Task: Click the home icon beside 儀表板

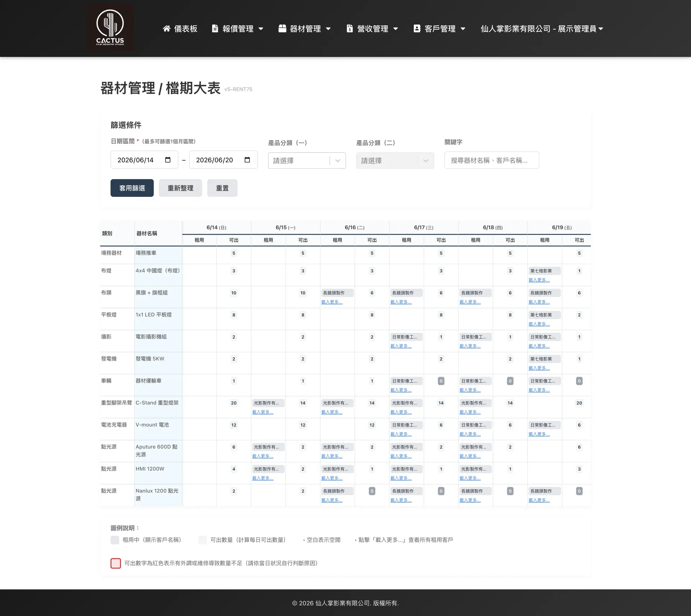Action: tap(167, 28)
